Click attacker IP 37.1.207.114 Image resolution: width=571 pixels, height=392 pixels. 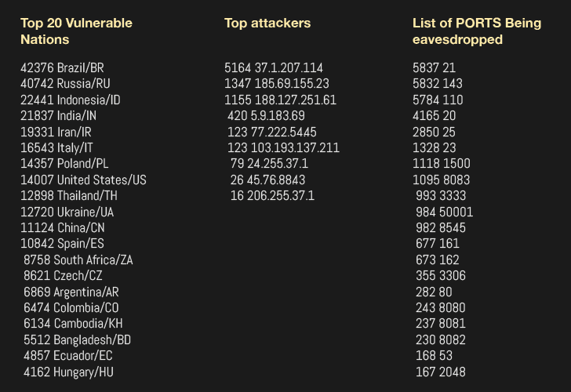tap(274, 67)
